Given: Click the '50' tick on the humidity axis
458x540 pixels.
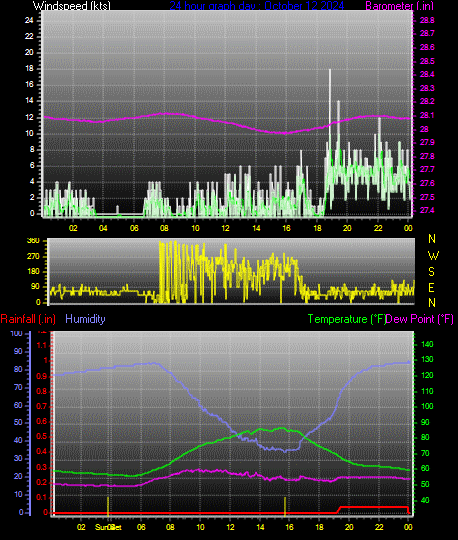Looking at the screenshot, I should pyautogui.click(x=18, y=422).
